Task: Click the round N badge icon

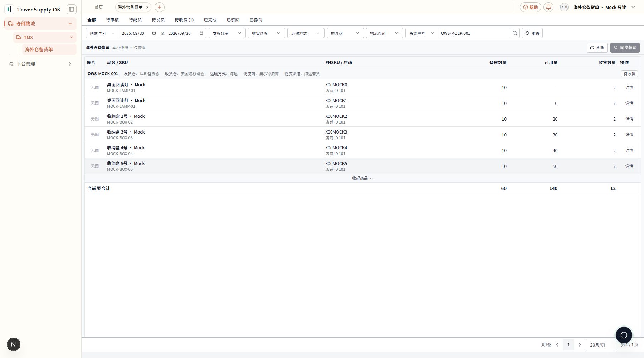Action: pos(14,344)
